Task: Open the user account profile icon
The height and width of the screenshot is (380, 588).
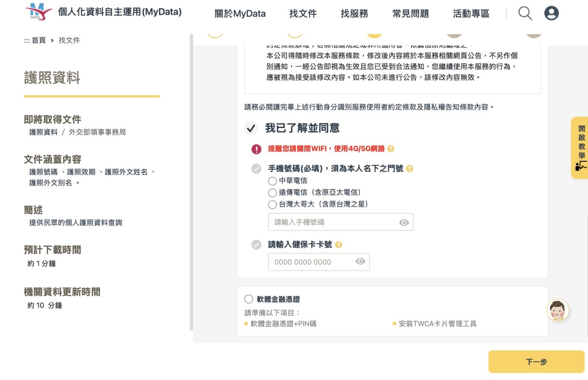Action: pos(551,13)
